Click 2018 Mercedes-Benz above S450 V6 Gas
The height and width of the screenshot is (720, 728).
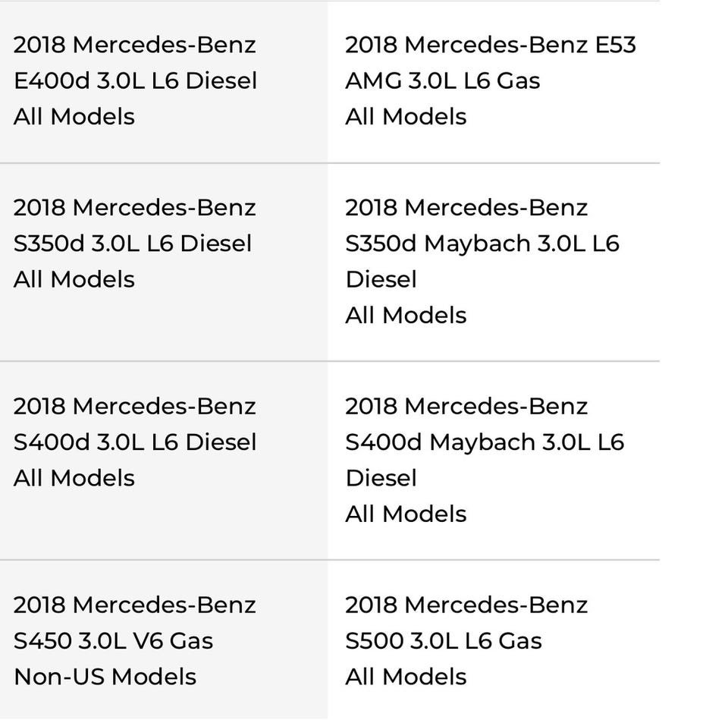tap(135, 605)
